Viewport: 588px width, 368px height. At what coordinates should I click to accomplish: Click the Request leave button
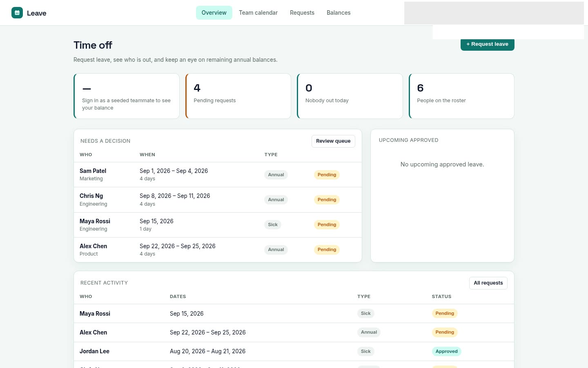[x=488, y=45]
